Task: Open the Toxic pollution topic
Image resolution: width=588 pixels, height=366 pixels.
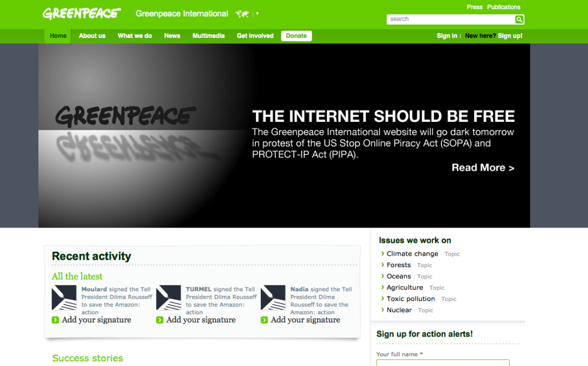Action: [411, 299]
